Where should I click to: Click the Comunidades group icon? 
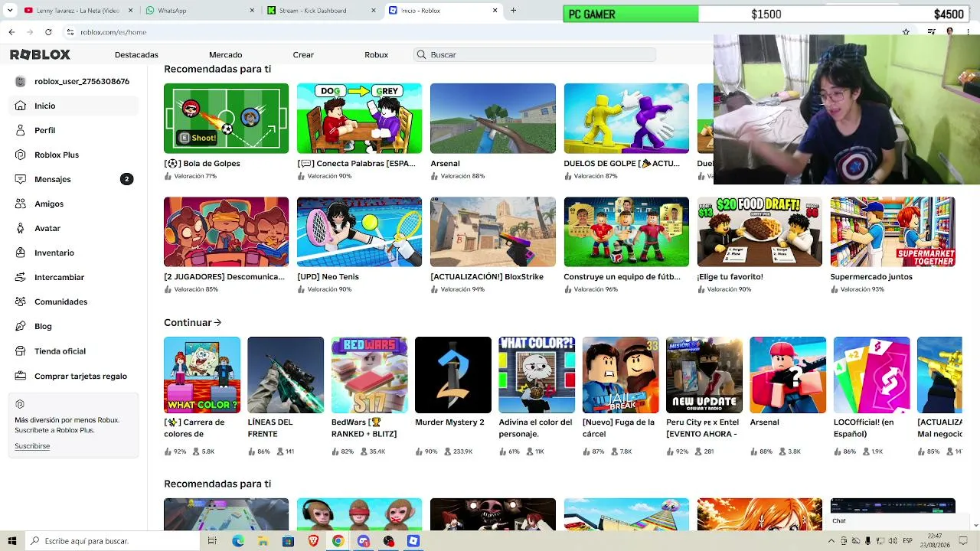point(20,302)
